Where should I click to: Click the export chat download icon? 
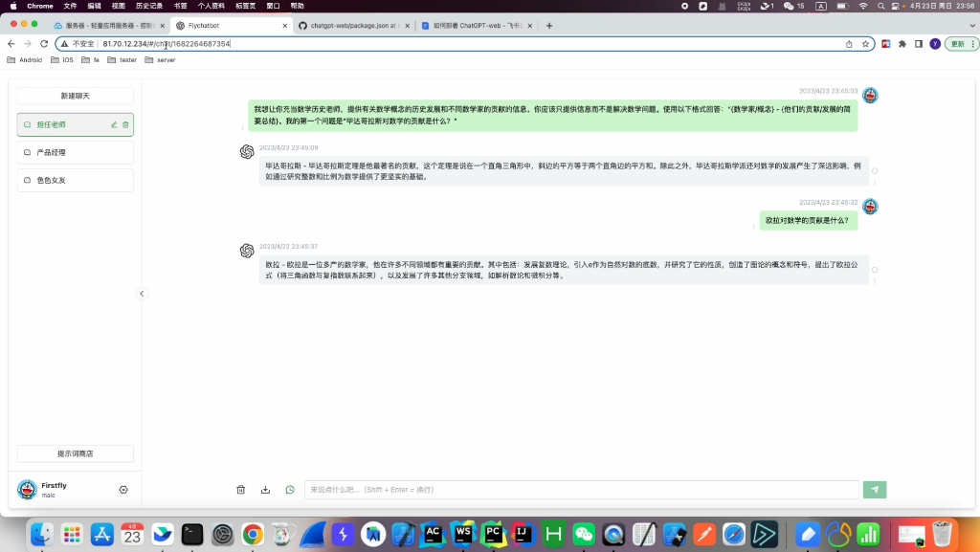[x=265, y=489]
